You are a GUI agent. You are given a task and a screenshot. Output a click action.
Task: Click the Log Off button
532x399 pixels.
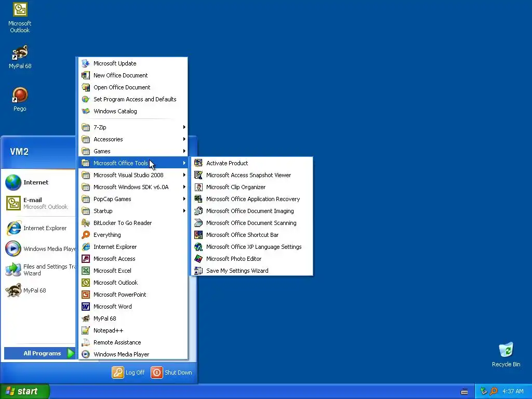point(128,373)
